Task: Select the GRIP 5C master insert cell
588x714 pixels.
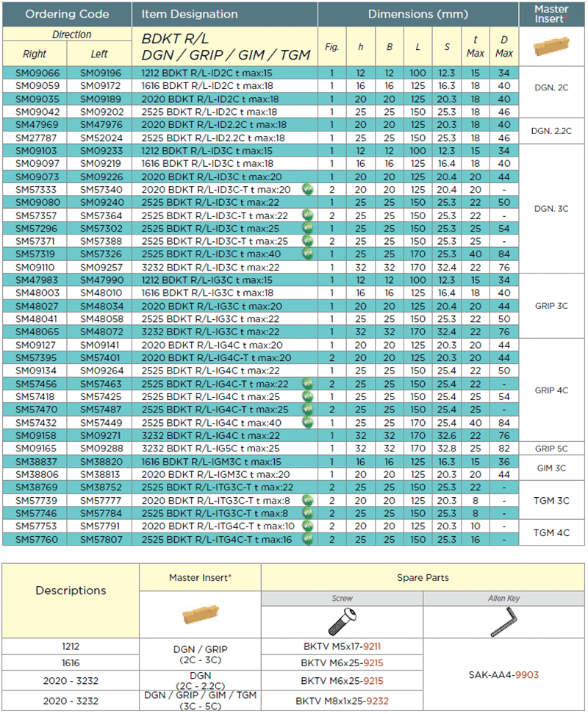Action: 551,449
